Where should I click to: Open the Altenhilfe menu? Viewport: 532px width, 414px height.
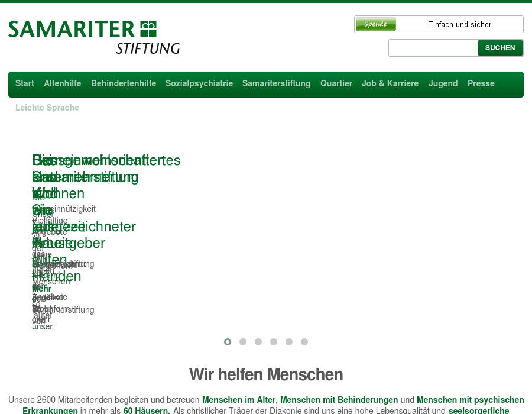(x=62, y=83)
